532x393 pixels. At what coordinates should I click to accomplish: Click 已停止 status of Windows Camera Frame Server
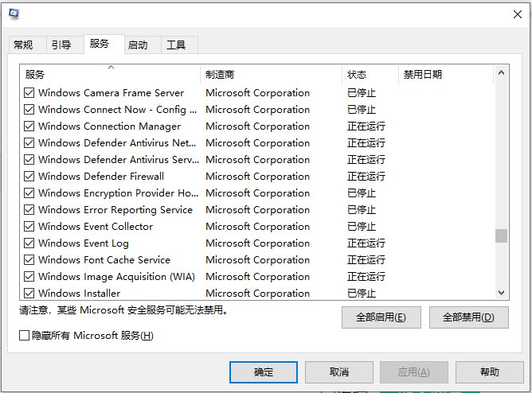coord(362,93)
